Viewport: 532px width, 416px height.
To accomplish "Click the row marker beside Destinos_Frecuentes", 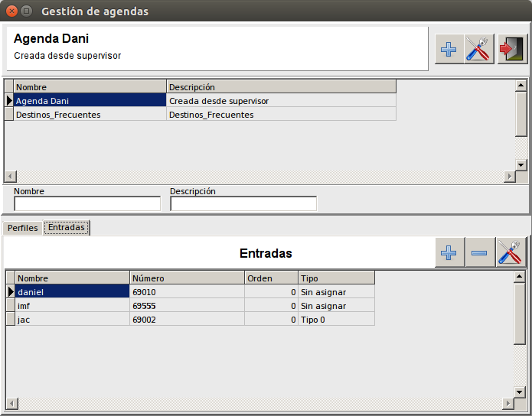I will (x=9, y=115).
